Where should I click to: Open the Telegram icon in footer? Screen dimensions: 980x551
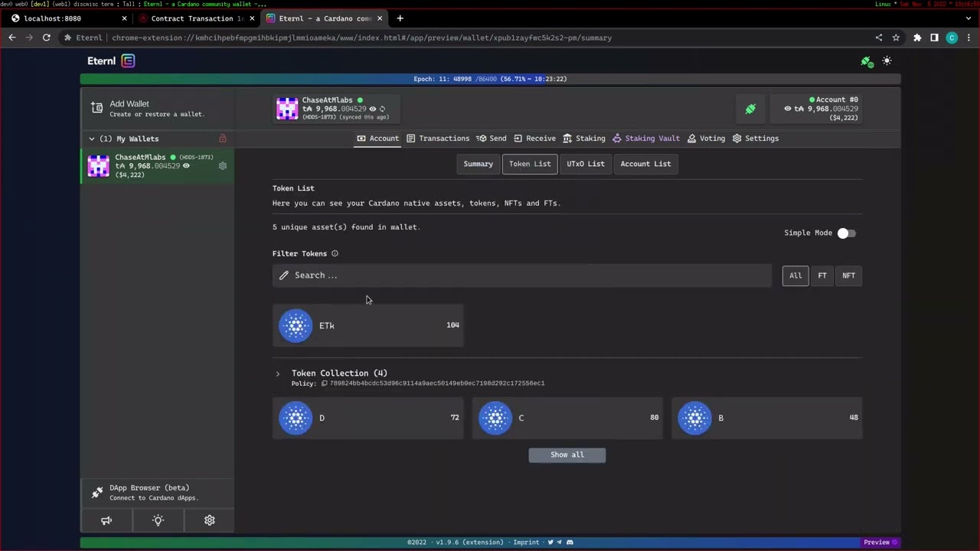tap(560, 543)
